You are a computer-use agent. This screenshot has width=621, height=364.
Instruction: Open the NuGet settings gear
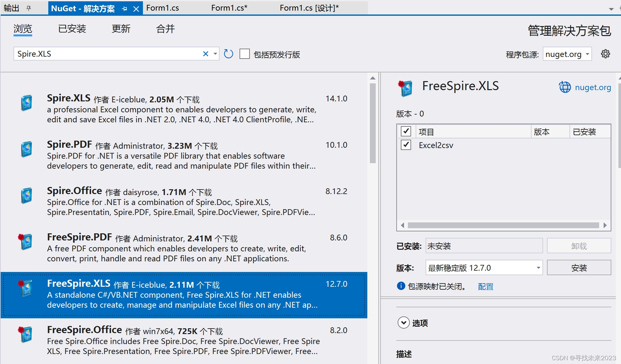click(606, 54)
